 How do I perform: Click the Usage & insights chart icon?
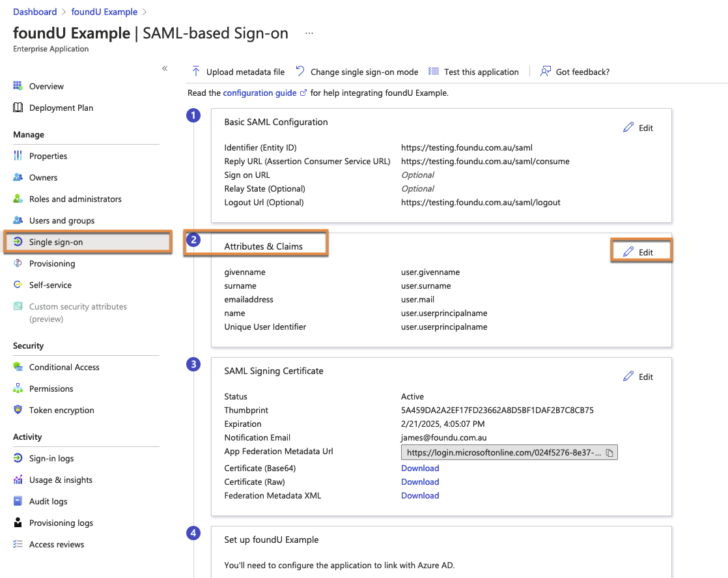(18, 480)
